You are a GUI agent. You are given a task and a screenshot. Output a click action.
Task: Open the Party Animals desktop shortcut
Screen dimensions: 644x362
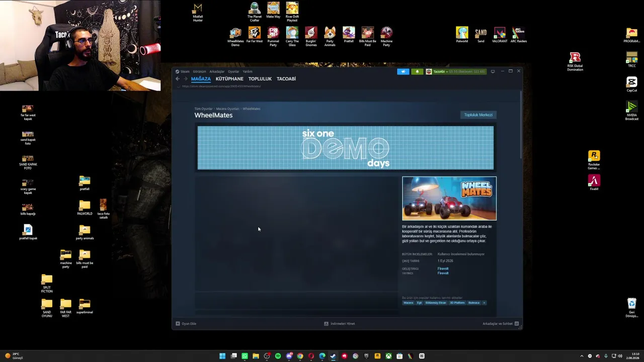pyautogui.click(x=330, y=37)
